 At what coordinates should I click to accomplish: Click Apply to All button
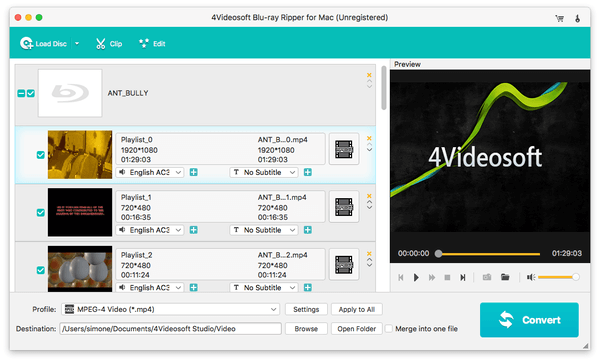tap(357, 309)
